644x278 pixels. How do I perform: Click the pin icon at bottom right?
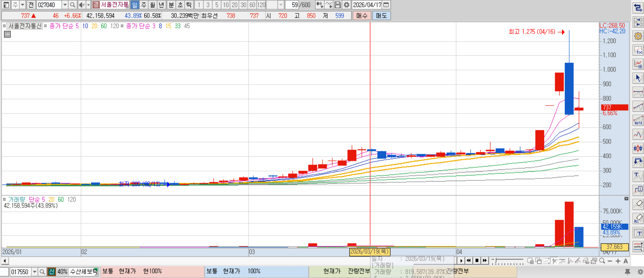628,272
